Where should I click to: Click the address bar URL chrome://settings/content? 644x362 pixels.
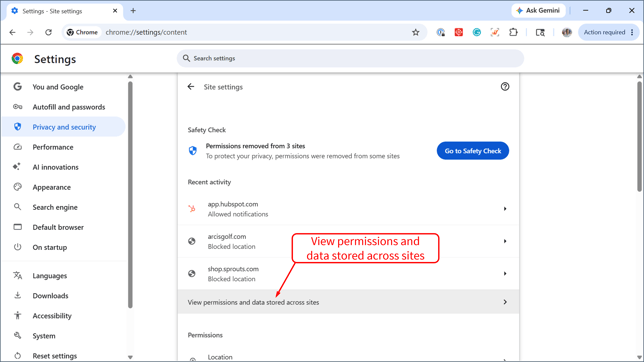[146, 32]
